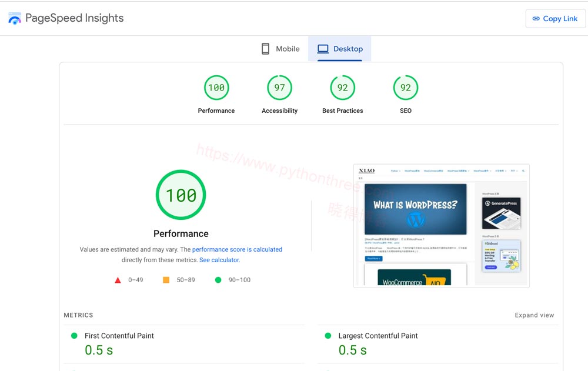Select the mobile phone icon
588x371 pixels.
tap(265, 48)
